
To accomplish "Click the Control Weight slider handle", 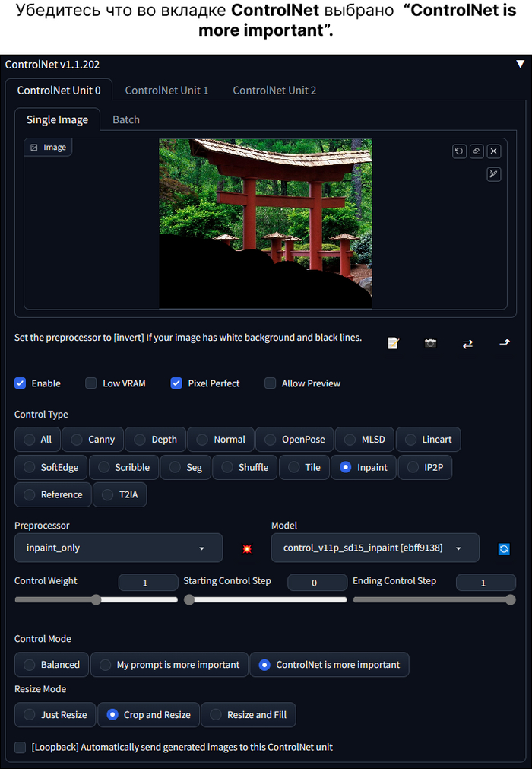I will tap(96, 599).
